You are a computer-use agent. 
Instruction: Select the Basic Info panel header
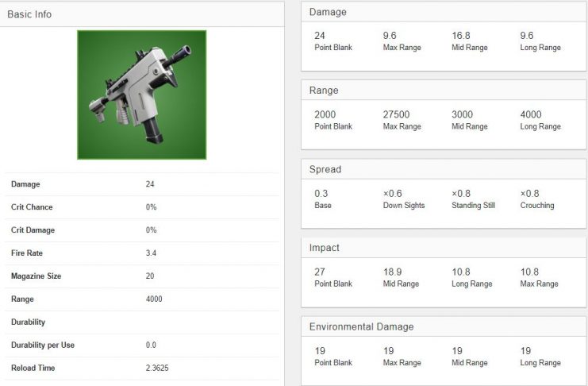[142, 14]
